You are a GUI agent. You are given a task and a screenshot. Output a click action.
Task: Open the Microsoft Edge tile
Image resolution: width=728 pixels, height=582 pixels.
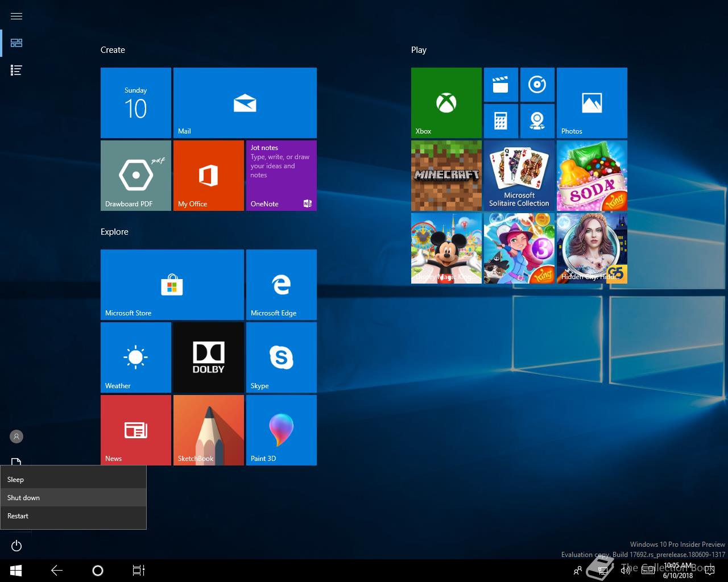(282, 285)
